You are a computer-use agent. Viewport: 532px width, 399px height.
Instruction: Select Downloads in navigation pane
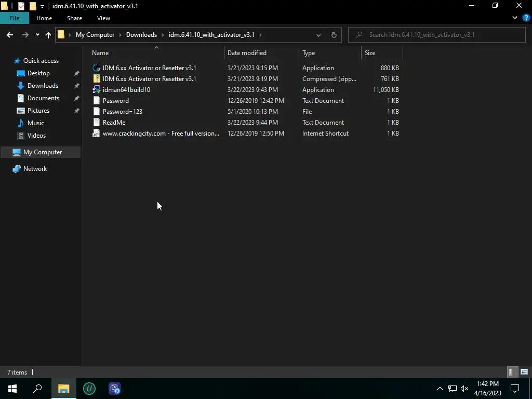click(43, 86)
